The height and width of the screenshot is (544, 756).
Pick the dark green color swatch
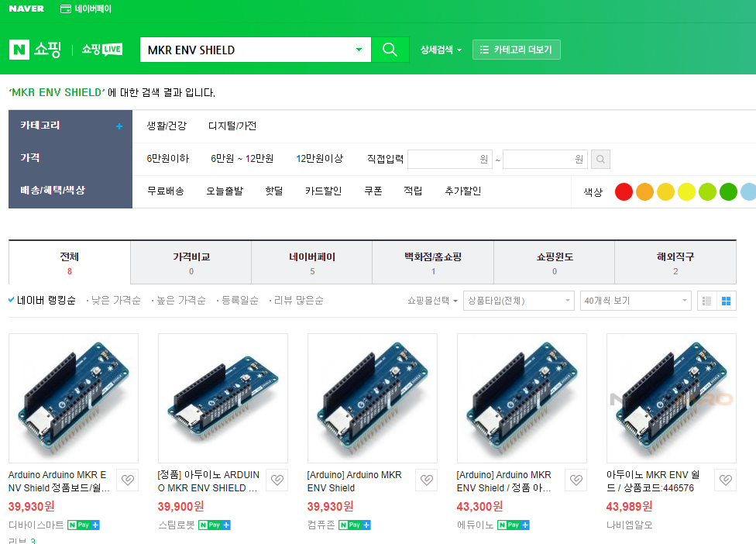[x=728, y=191]
